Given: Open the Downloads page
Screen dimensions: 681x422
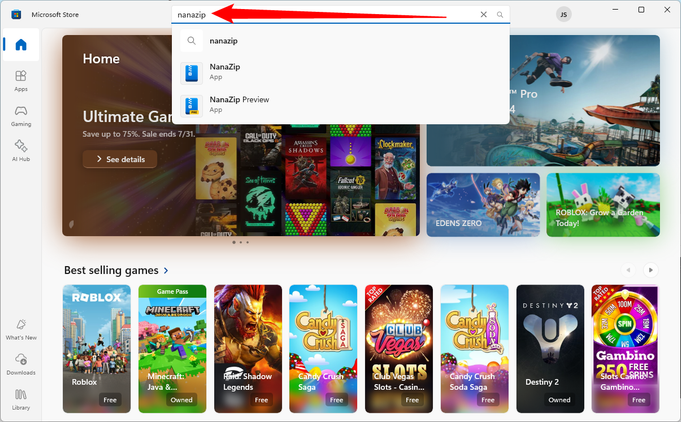Looking at the screenshot, I should coord(21,364).
